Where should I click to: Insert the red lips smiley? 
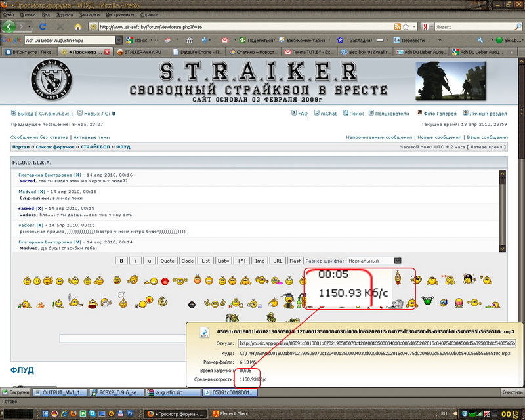165,282
